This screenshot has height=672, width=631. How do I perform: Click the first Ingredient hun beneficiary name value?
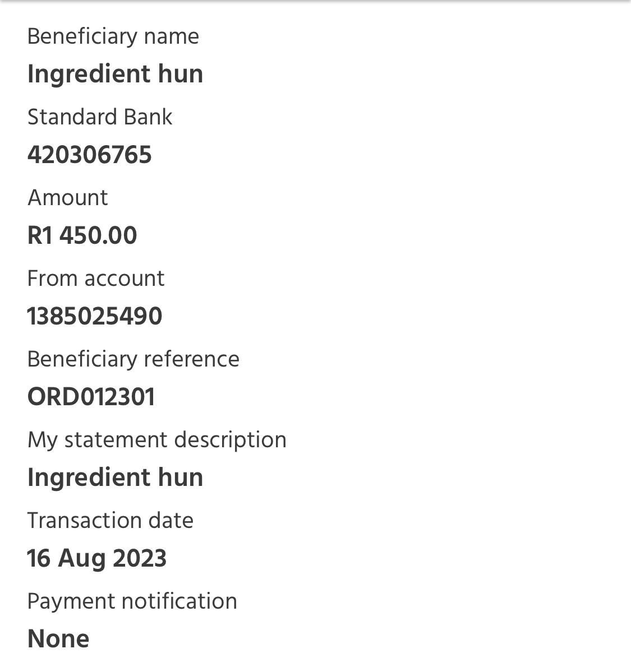pos(115,75)
